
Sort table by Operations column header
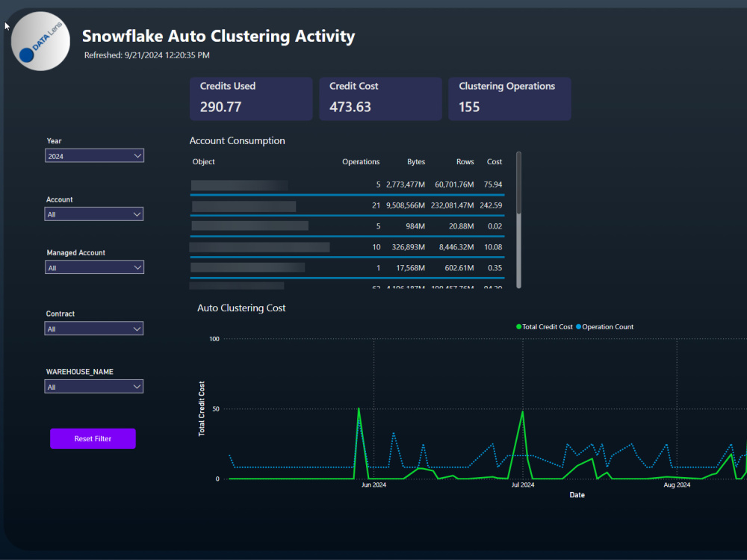pos(361,162)
